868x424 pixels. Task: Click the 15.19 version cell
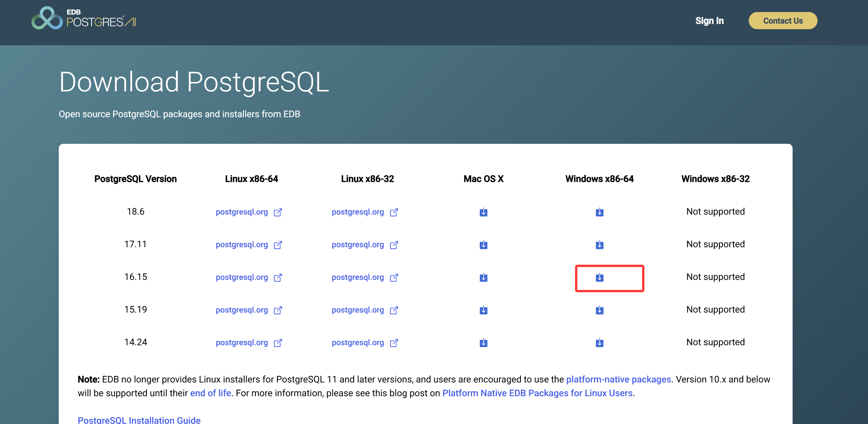click(136, 309)
